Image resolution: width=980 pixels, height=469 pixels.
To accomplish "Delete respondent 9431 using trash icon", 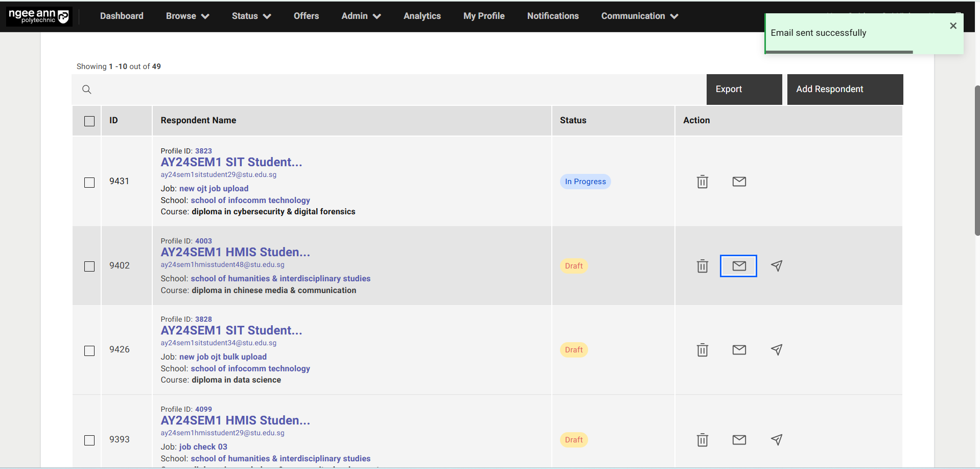I will [x=702, y=182].
